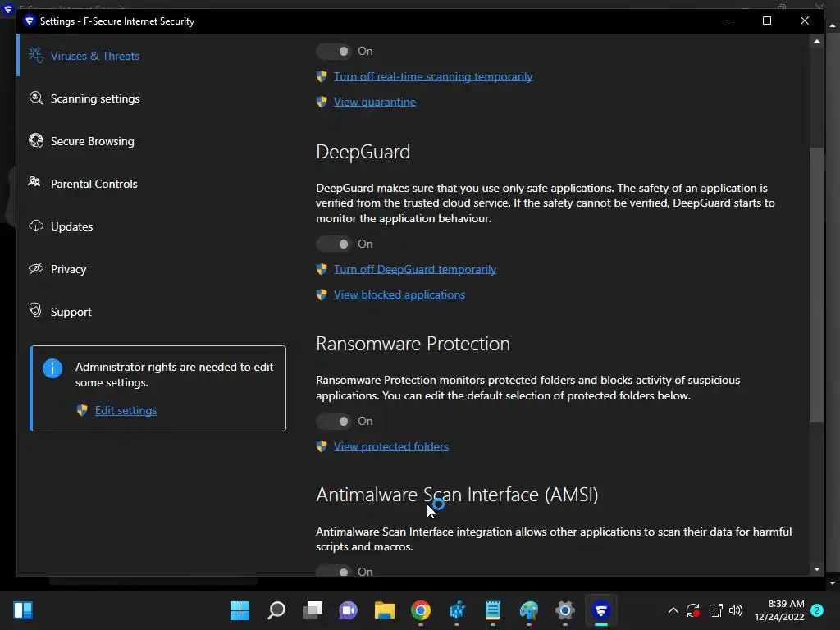Open taskbar Search
This screenshot has height=630, width=840.
click(x=276, y=610)
